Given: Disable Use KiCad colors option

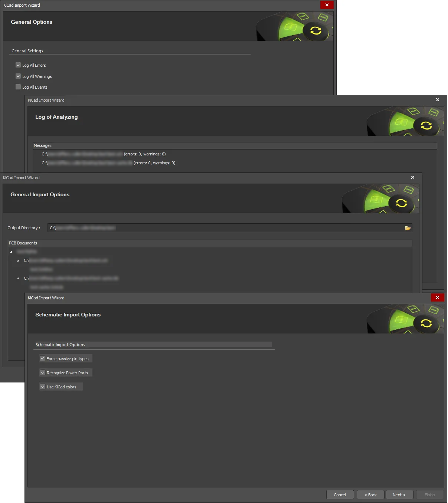Looking at the screenshot, I should click(x=43, y=387).
